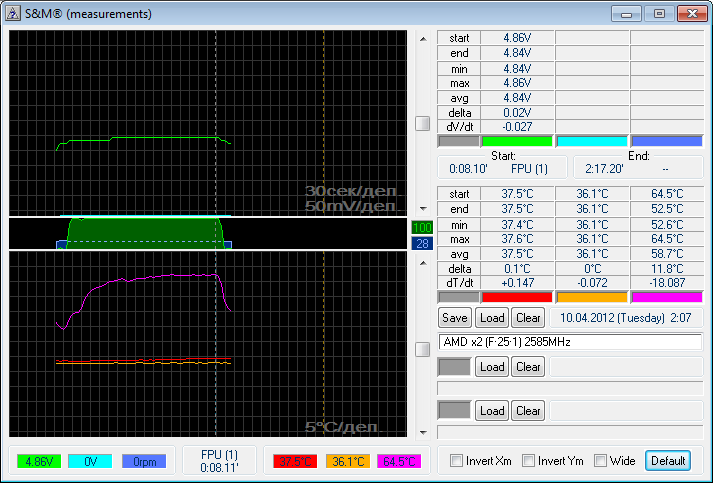Click the avg temperature value 58.7°C
The image size is (713, 483).
(667, 254)
